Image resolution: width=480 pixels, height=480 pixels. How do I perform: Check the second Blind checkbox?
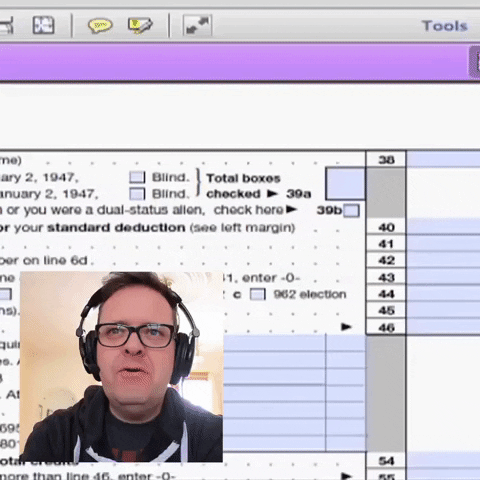[x=137, y=194]
